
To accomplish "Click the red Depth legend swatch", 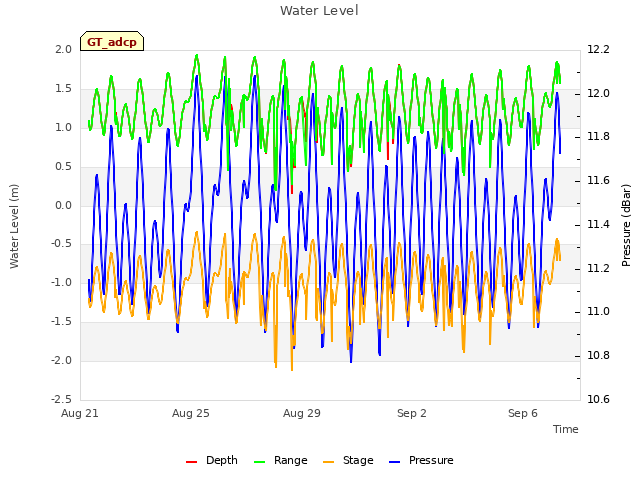I will pos(191,462).
